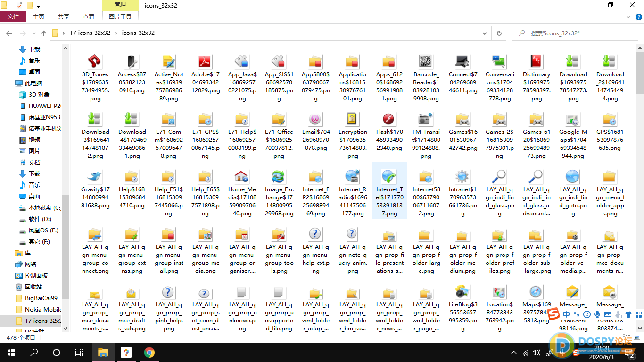Image resolution: width=644 pixels, height=362 pixels.
Task: Launch Chrome from taskbar
Action: coord(149,352)
